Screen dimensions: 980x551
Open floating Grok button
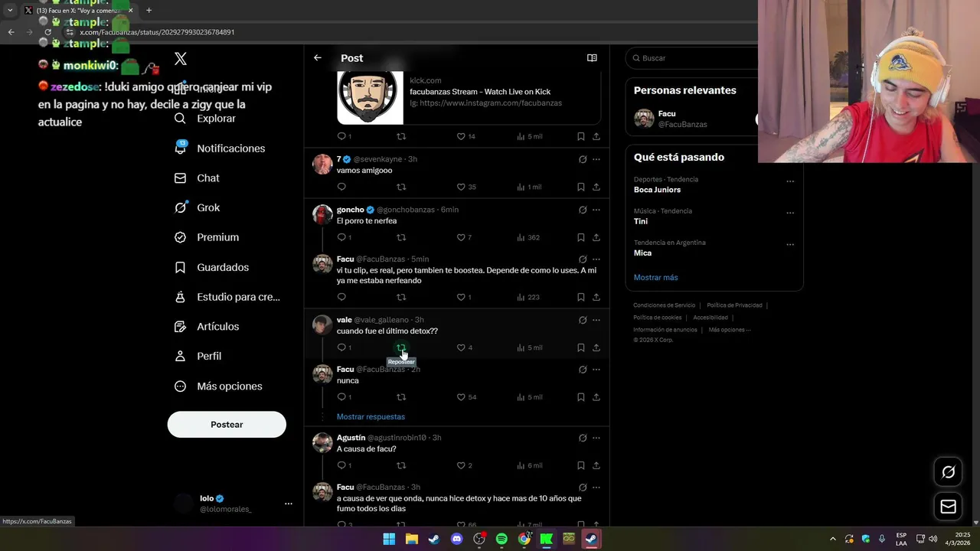[x=948, y=472]
